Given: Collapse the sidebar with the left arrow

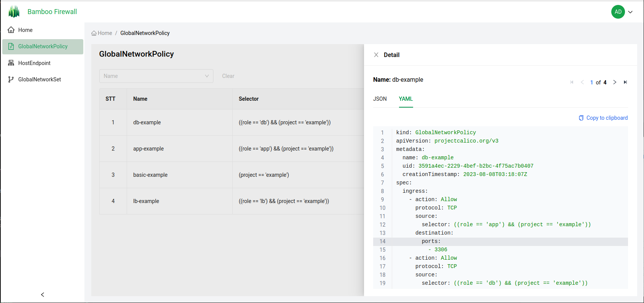Looking at the screenshot, I should [x=43, y=295].
